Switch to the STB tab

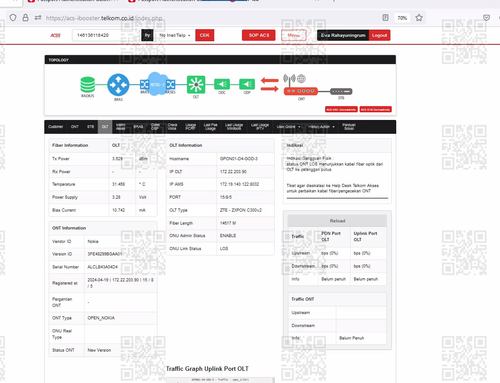click(90, 127)
